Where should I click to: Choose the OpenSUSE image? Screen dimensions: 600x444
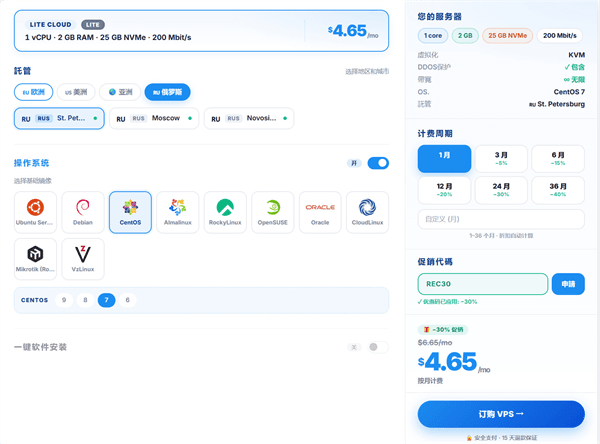coord(272,212)
